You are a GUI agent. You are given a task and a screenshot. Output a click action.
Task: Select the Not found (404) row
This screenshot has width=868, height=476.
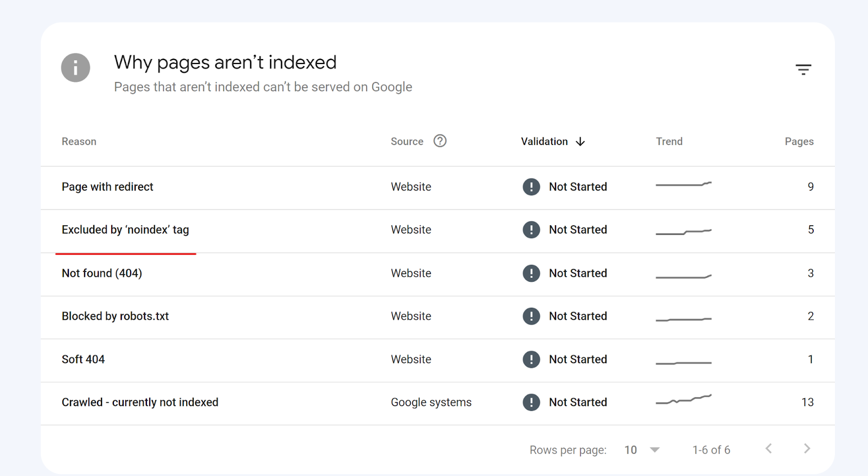pyautogui.click(x=102, y=273)
